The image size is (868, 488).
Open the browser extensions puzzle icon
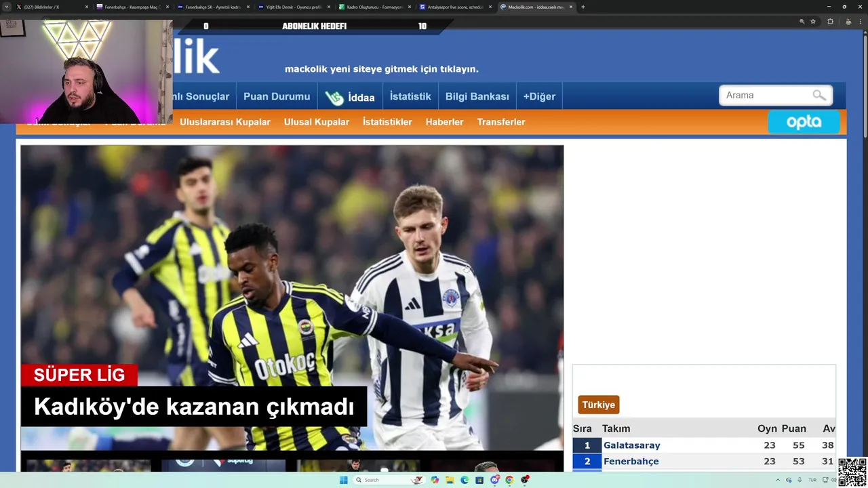click(x=830, y=22)
